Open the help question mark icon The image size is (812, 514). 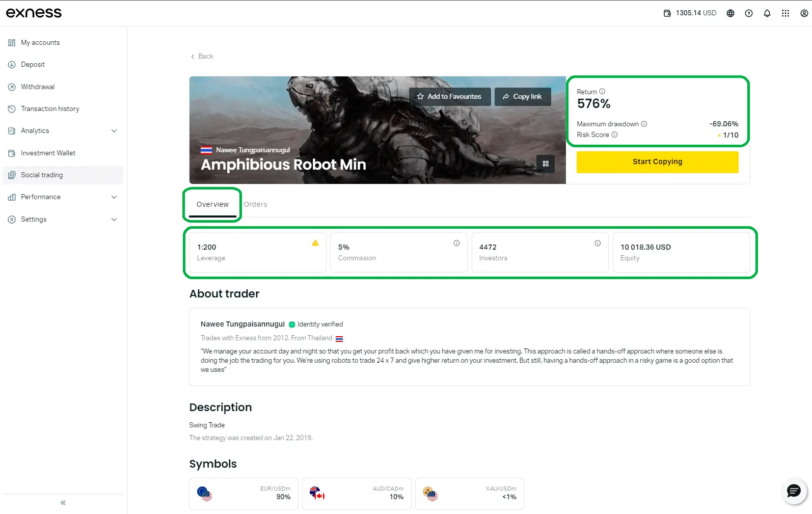749,13
